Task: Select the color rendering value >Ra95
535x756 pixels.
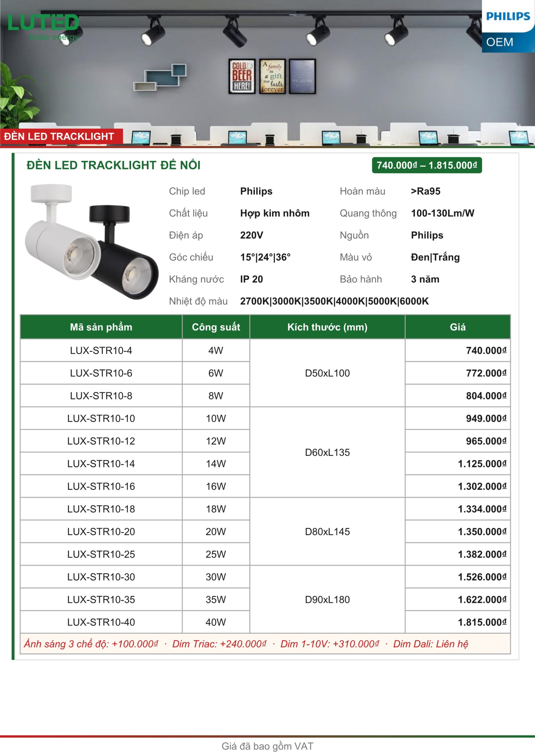Action: [425, 191]
